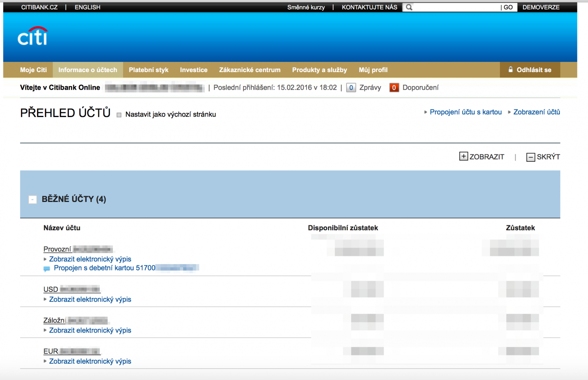Image resolution: width=588 pixels, height=380 pixels.
Task: Show electronic statement for EUR account
Action: 90,361
